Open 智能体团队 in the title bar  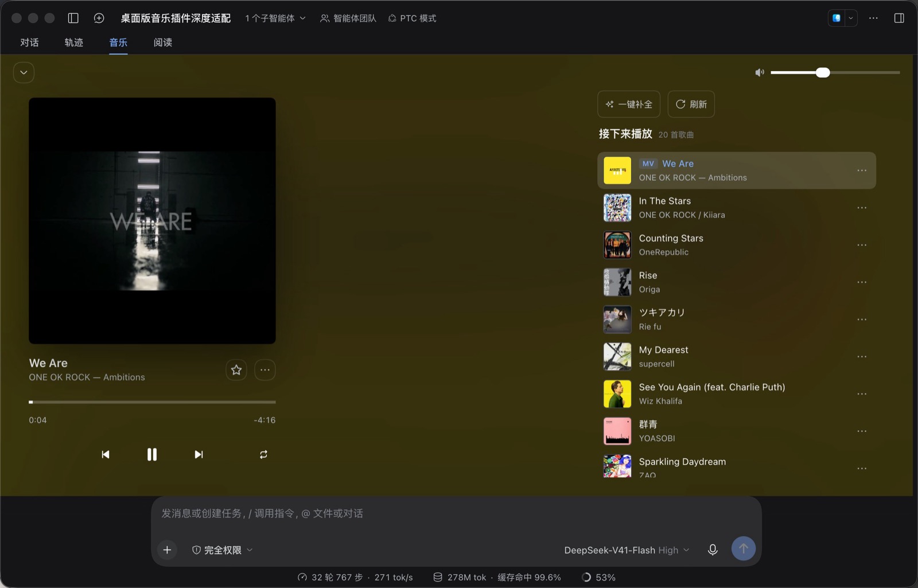coord(348,18)
